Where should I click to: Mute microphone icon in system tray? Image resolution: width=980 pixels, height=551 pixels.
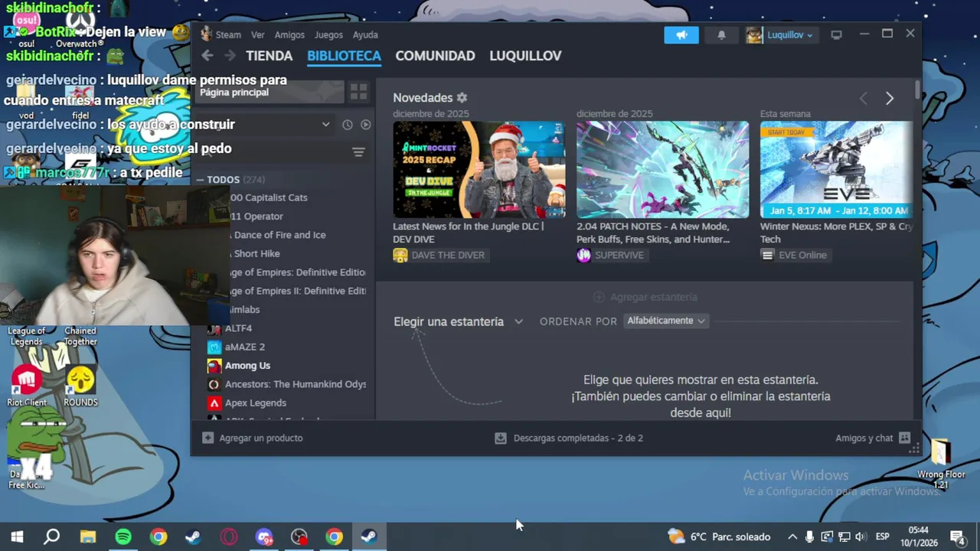[x=809, y=536]
